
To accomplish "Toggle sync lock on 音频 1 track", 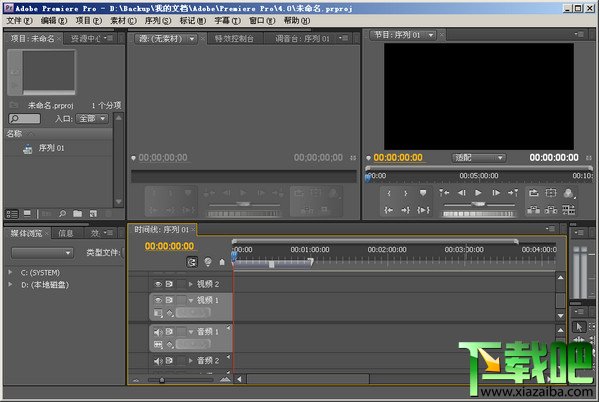I will pos(169,332).
